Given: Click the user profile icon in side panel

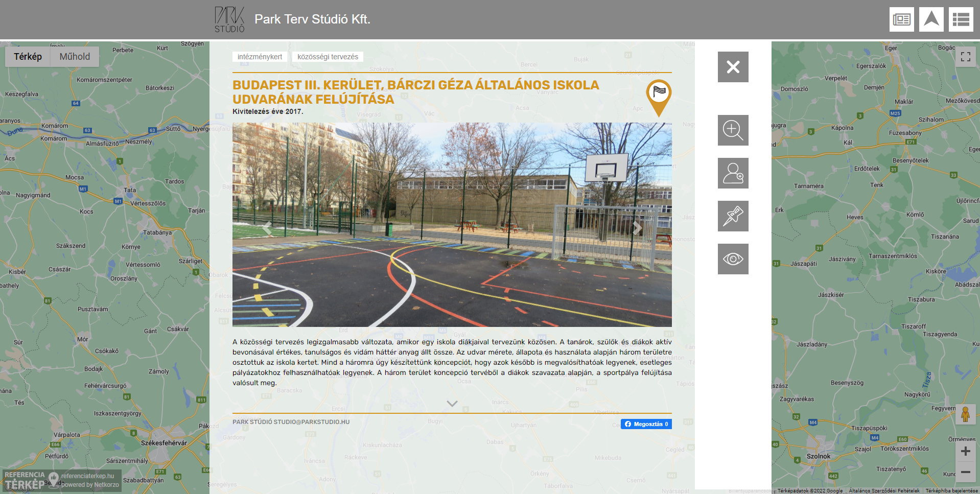Looking at the screenshot, I should (x=733, y=173).
